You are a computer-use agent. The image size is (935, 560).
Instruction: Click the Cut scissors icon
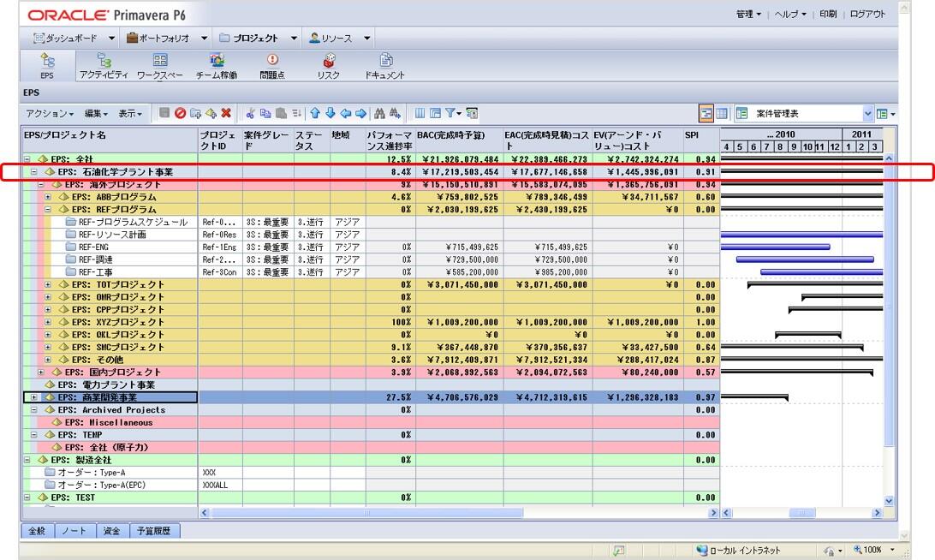250,113
